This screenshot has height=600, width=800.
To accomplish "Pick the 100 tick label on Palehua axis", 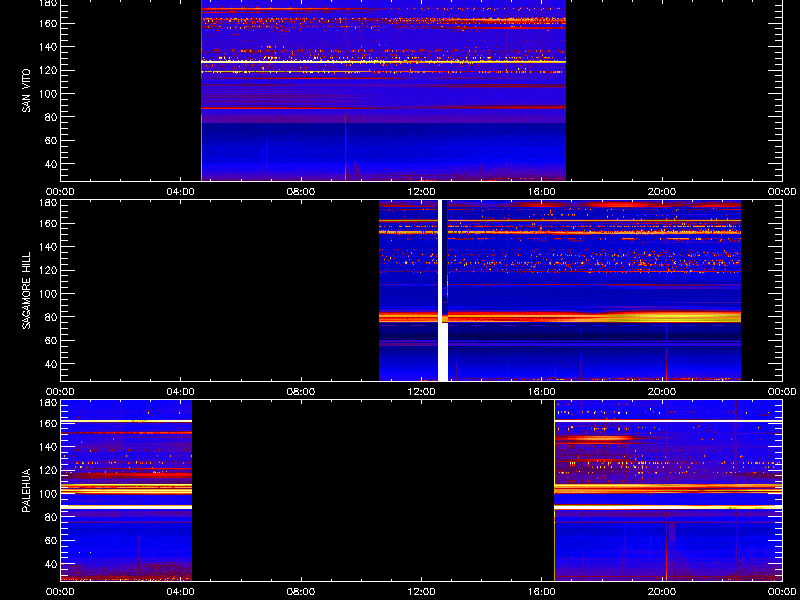I will 47,494.
